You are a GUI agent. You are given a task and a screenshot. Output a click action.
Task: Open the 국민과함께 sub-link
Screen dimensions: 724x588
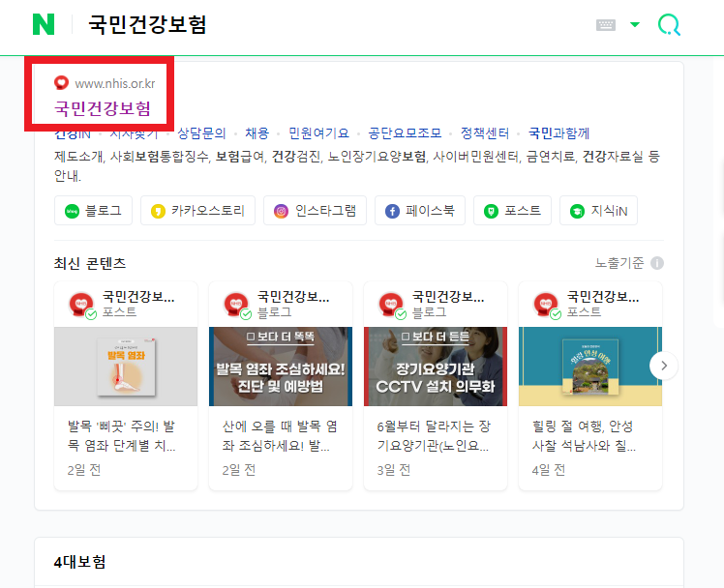tap(558, 133)
